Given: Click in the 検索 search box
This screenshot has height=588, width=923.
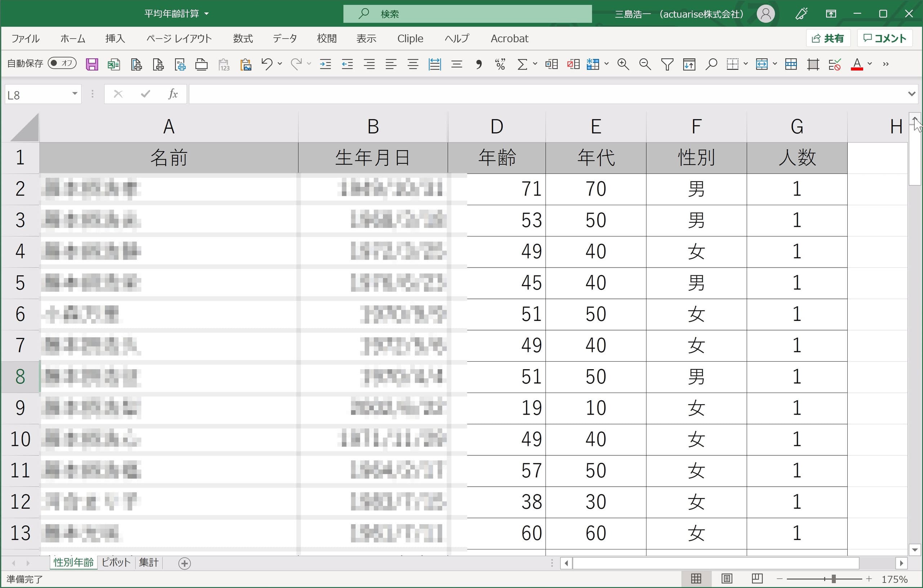Looking at the screenshot, I should [x=467, y=14].
